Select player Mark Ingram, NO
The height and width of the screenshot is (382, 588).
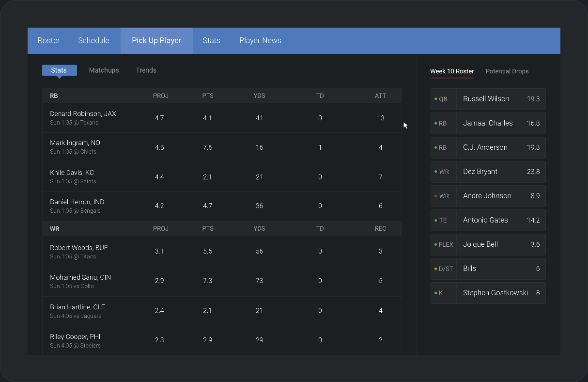coord(75,143)
